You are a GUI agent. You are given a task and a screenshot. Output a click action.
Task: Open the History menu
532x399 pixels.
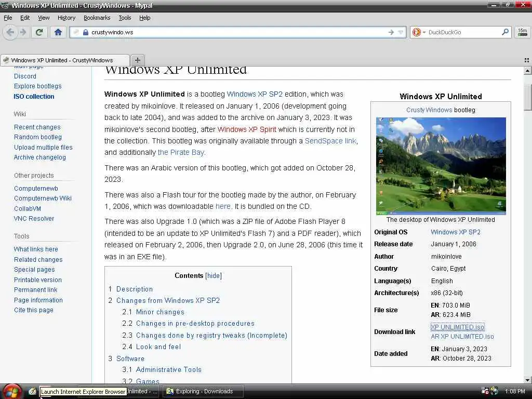pyautogui.click(x=66, y=18)
